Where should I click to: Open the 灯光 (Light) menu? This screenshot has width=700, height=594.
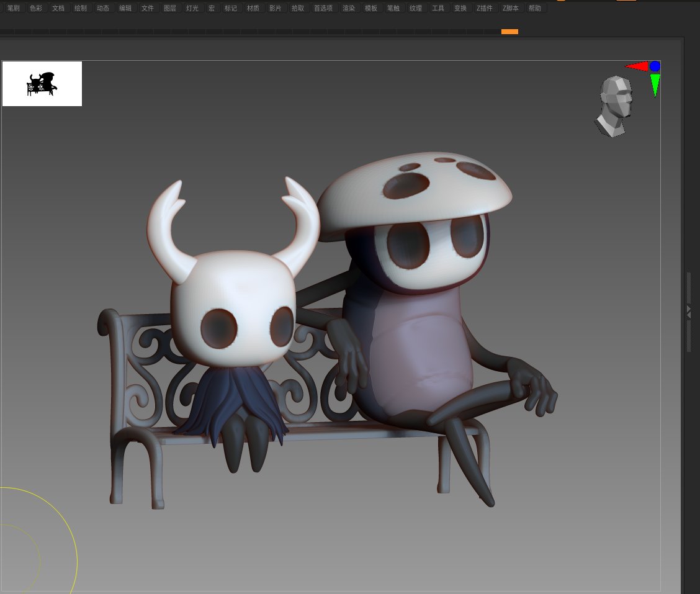(192, 8)
